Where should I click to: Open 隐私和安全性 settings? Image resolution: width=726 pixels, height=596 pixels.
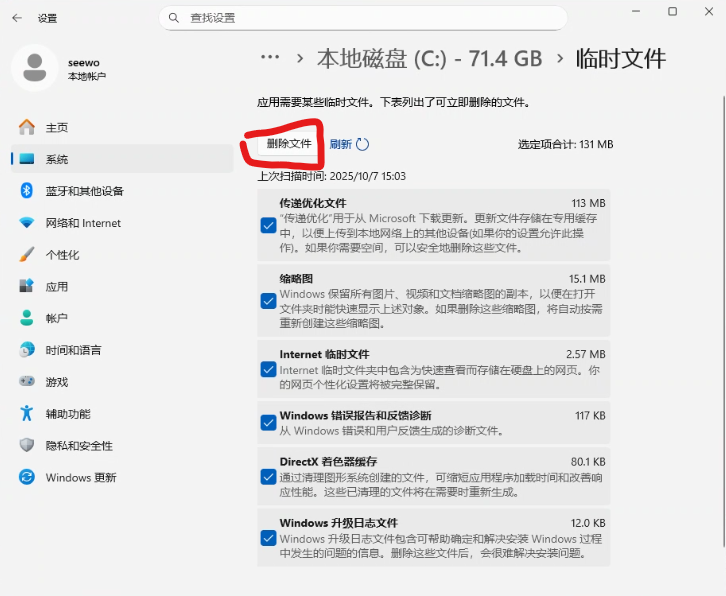click(122, 445)
